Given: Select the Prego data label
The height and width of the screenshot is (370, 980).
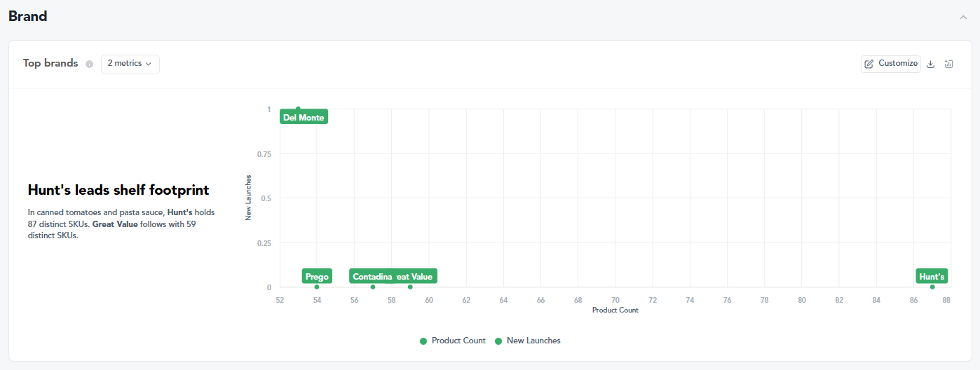Looking at the screenshot, I should [x=317, y=276].
